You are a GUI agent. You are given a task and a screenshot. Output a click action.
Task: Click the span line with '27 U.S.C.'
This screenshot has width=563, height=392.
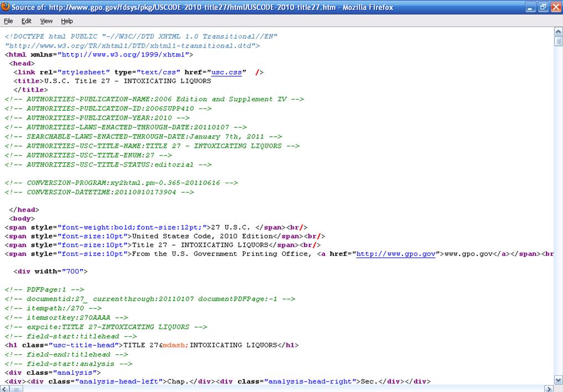(156, 227)
